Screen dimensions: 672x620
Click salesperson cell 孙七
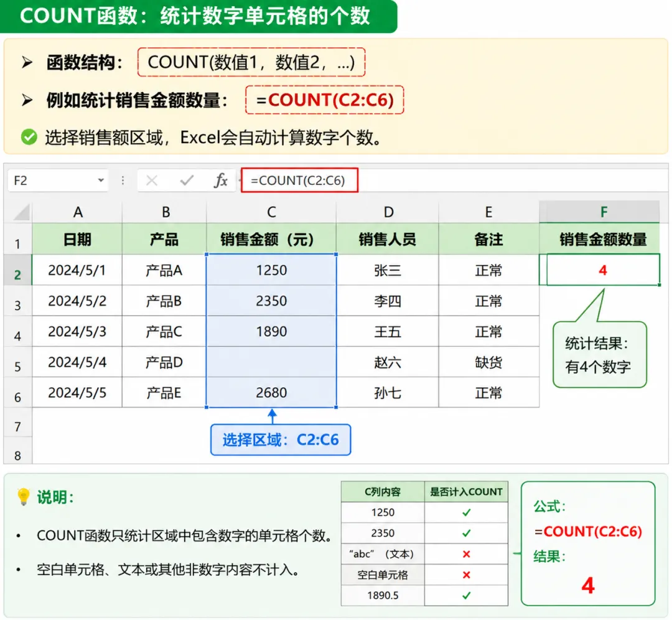388,393
